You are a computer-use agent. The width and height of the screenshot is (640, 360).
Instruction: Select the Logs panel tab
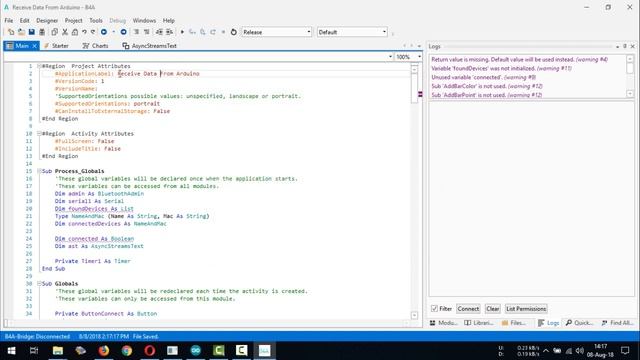pos(548,323)
